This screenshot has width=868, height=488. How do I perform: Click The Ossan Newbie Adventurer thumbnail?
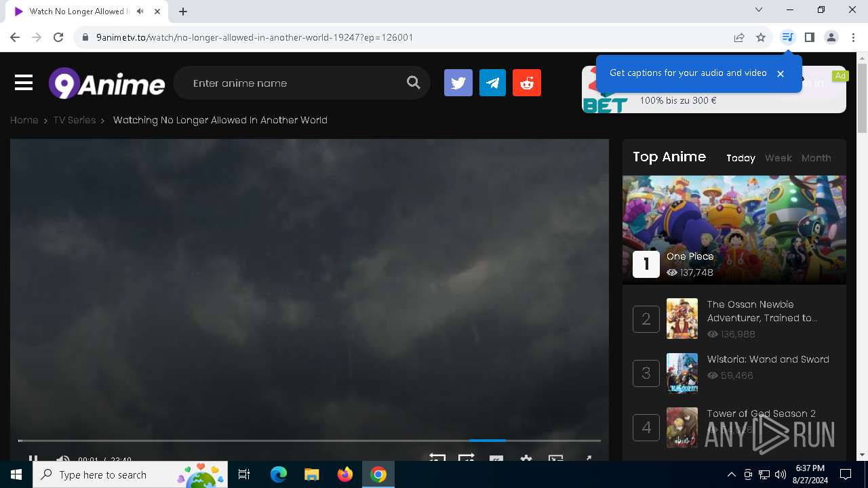click(682, 319)
